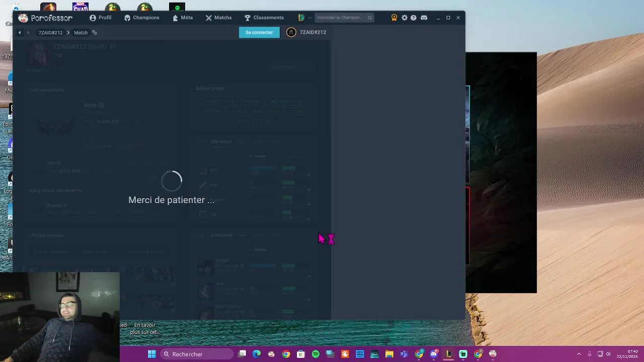Click the summoner avatar beside 7ZAID#212
The width and height of the screenshot is (644, 362).
tap(291, 32)
